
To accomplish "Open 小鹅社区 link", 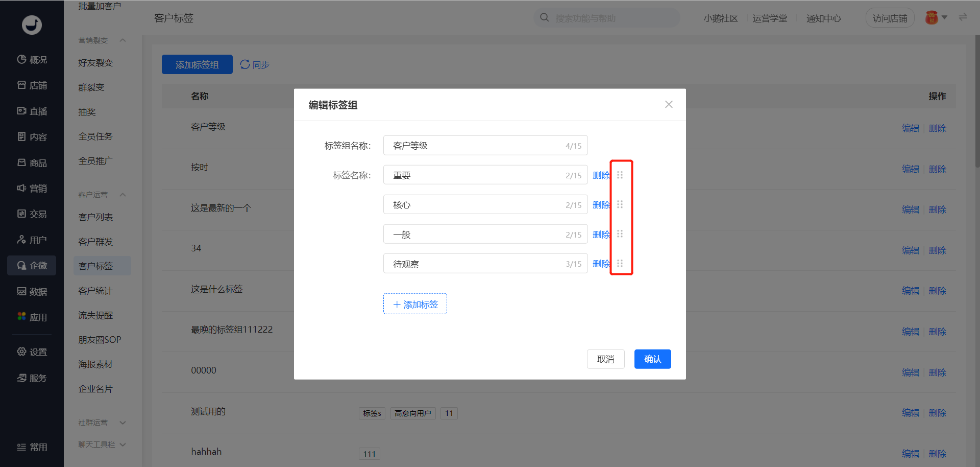I will click(x=721, y=18).
